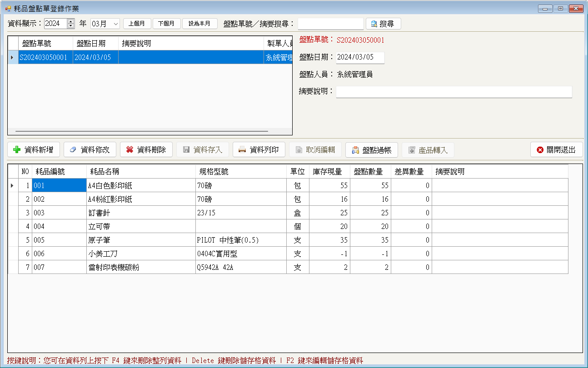Click the 盤點日期 column header in the upper list
Screen dimensions: 588x368
95,44
